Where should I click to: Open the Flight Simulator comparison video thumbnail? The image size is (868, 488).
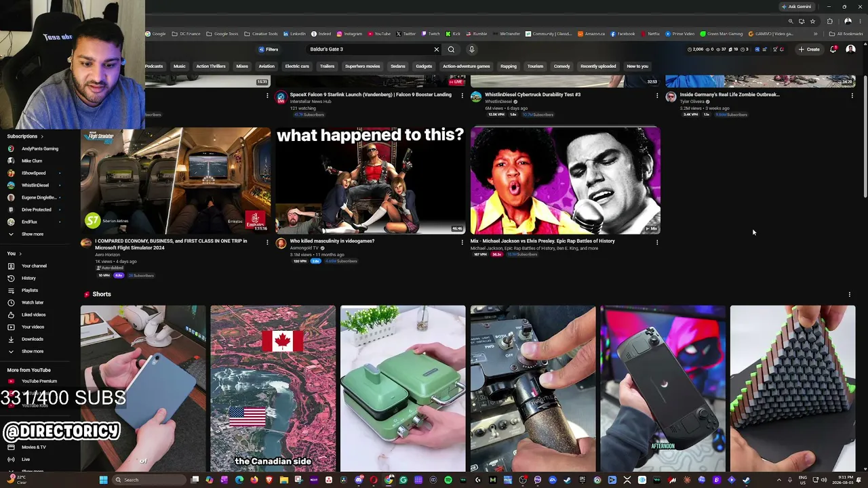tap(176, 180)
